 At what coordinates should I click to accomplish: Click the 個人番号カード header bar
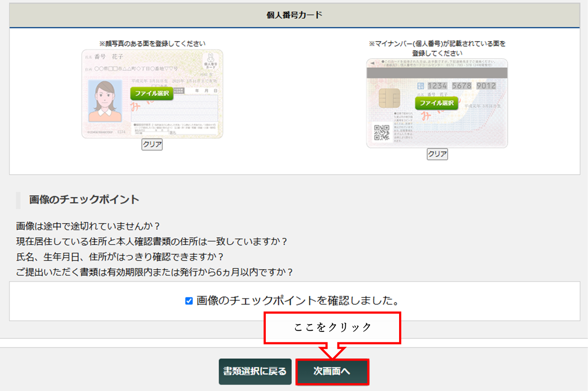[x=294, y=15]
